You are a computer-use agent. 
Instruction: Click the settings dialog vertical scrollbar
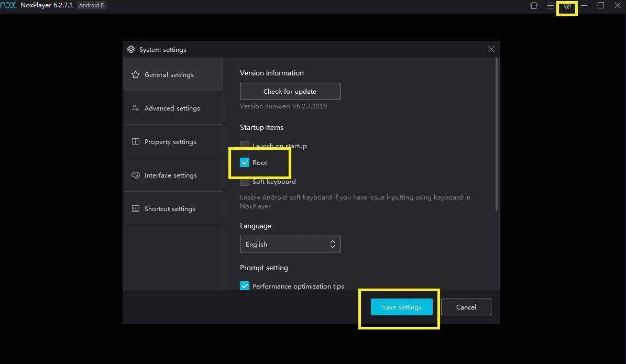tap(497, 134)
